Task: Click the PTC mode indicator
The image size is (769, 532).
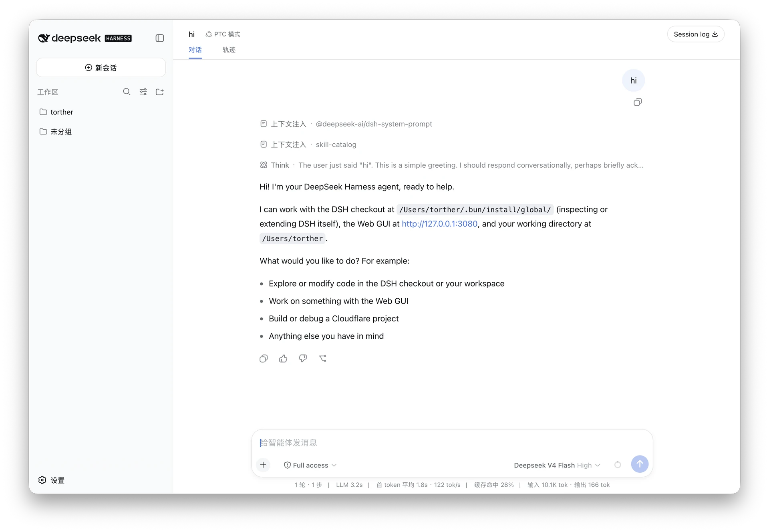Action: pos(223,34)
